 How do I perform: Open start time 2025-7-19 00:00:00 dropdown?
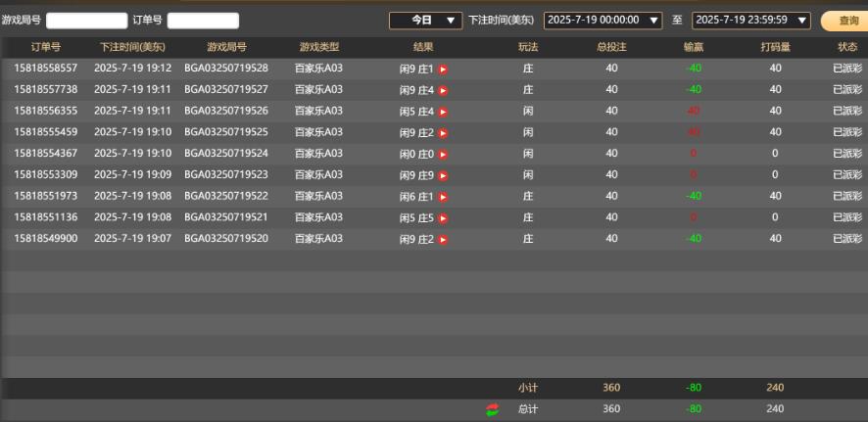[x=603, y=21]
